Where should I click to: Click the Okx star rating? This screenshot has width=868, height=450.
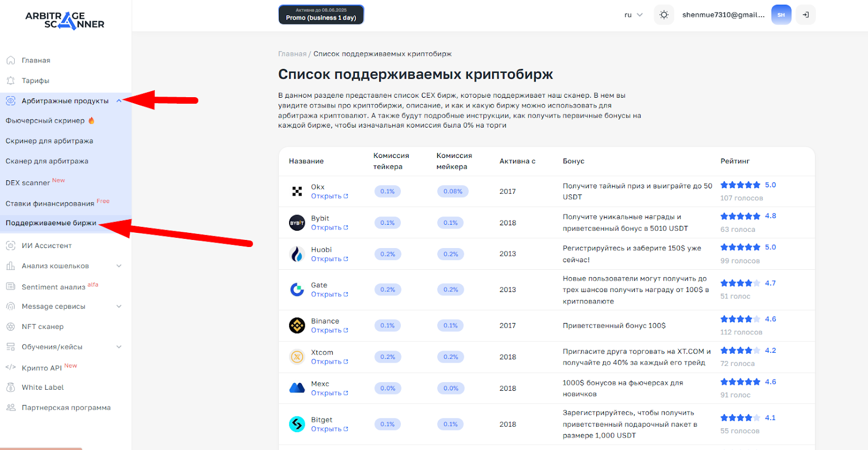(741, 185)
